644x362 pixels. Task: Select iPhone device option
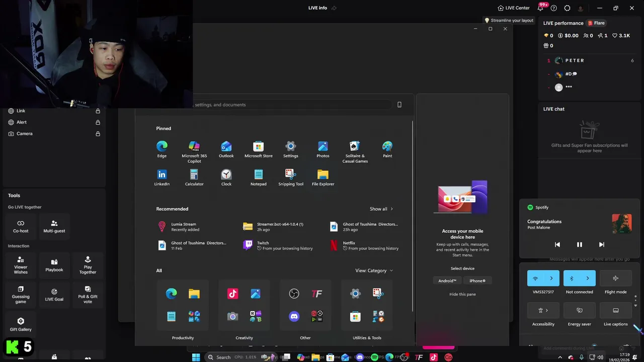coord(477,281)
